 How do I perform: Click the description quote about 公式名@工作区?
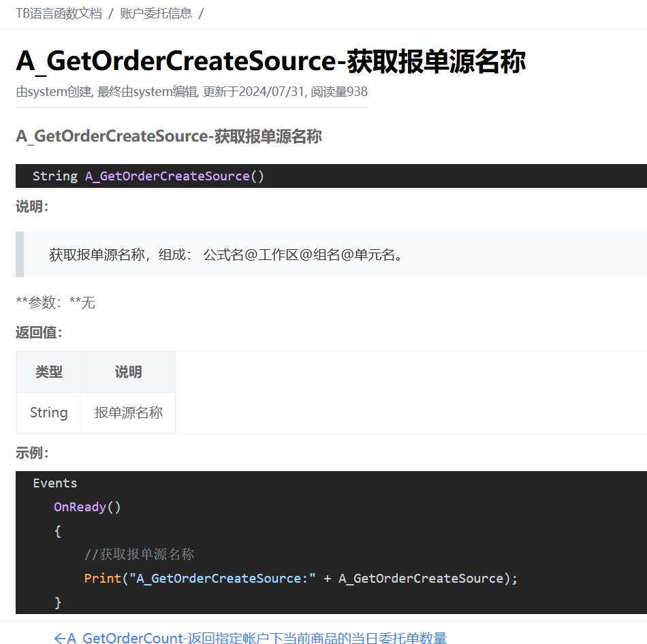click(x=225, y=255)
